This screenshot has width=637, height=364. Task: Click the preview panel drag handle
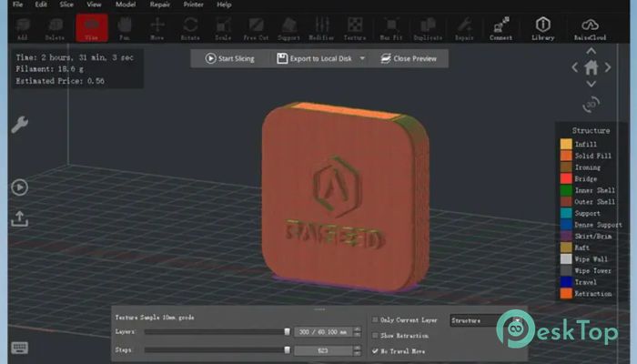click(x=319, y=309)
